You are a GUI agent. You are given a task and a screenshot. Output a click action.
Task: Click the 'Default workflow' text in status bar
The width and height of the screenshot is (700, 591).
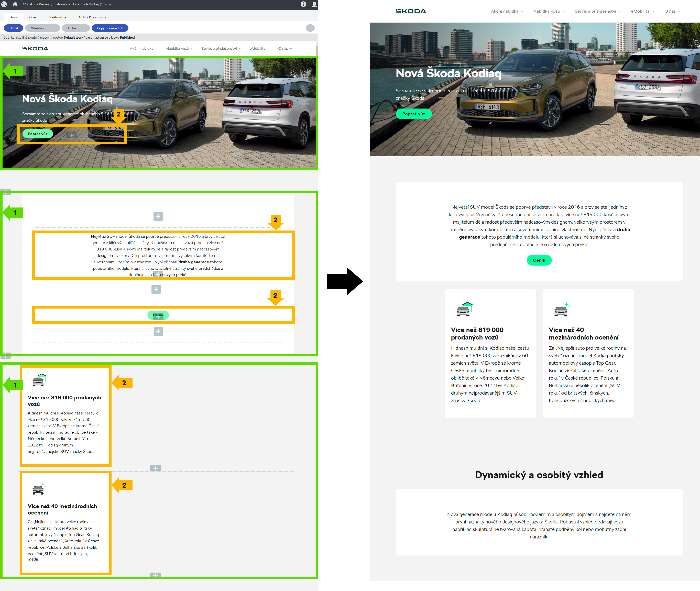click(77, 38)
